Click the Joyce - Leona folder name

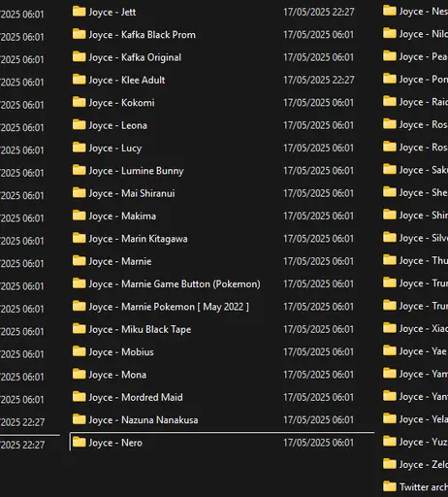click(x=117, y=125)
